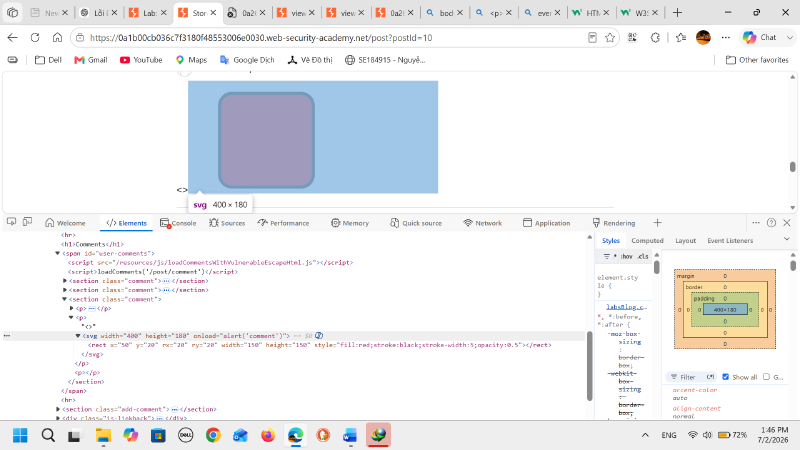Activate inspect element picker tool

[11, 221]
